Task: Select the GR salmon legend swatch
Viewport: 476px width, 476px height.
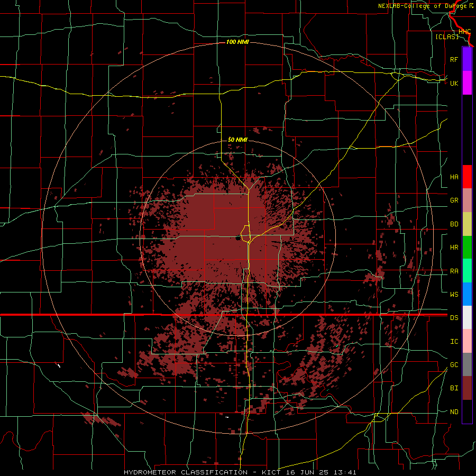Action: tap(467, 200)
